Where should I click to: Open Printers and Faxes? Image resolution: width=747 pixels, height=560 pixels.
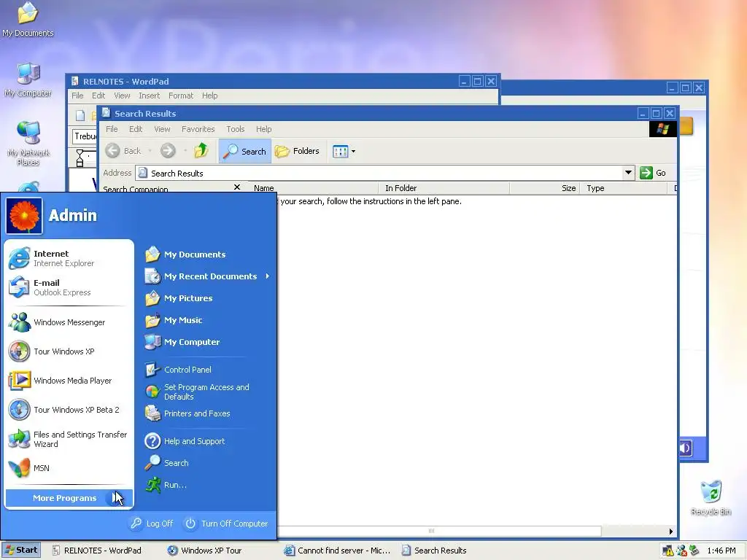click(208, 413)
